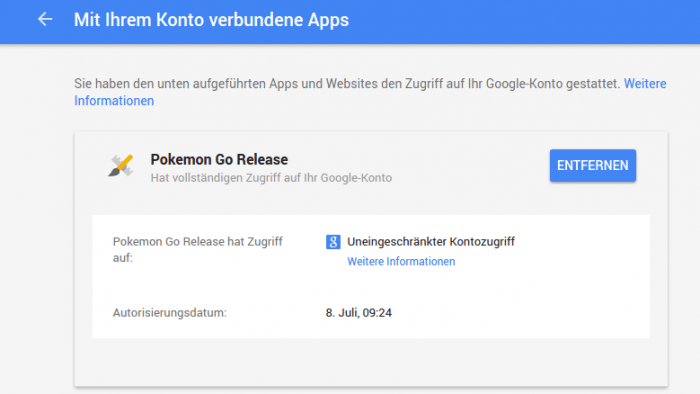Click the 'Uneingeschränkter Kontozugriff' label
This screenshot has width=700, height=394.
click(431, 241)
